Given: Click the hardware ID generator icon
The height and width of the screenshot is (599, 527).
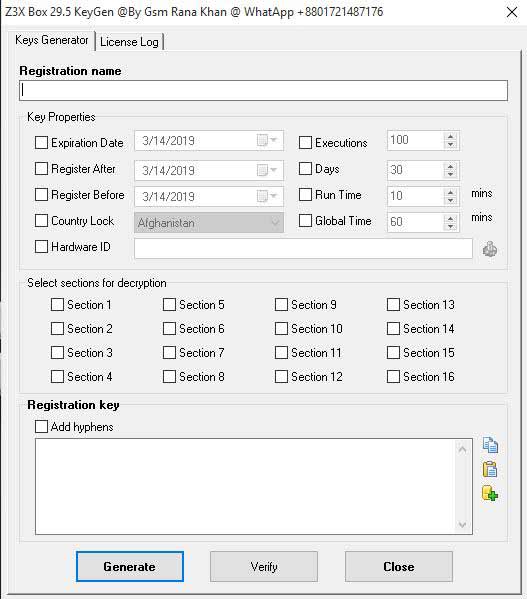Looking at the screenshot, I should [490, 249].
